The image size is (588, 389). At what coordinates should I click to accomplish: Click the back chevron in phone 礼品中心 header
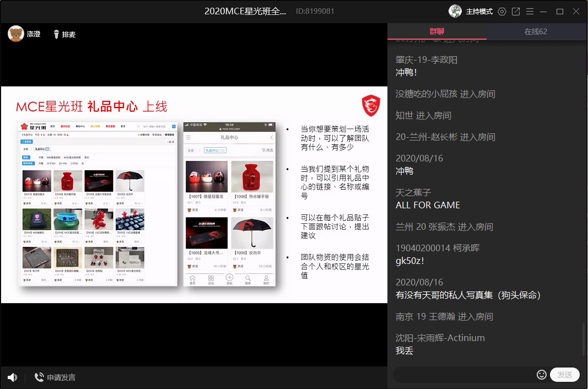(272, 138)
